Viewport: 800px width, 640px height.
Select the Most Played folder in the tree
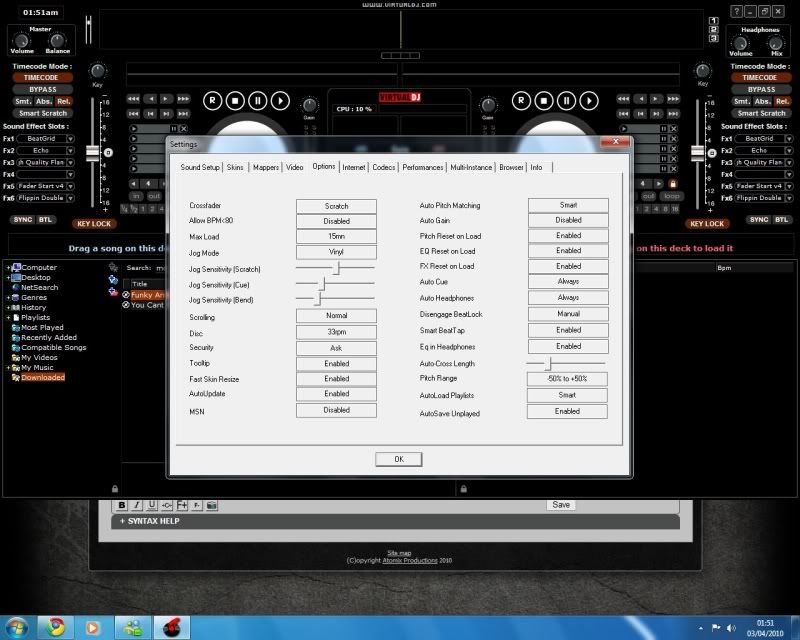[x=42, y=328]
